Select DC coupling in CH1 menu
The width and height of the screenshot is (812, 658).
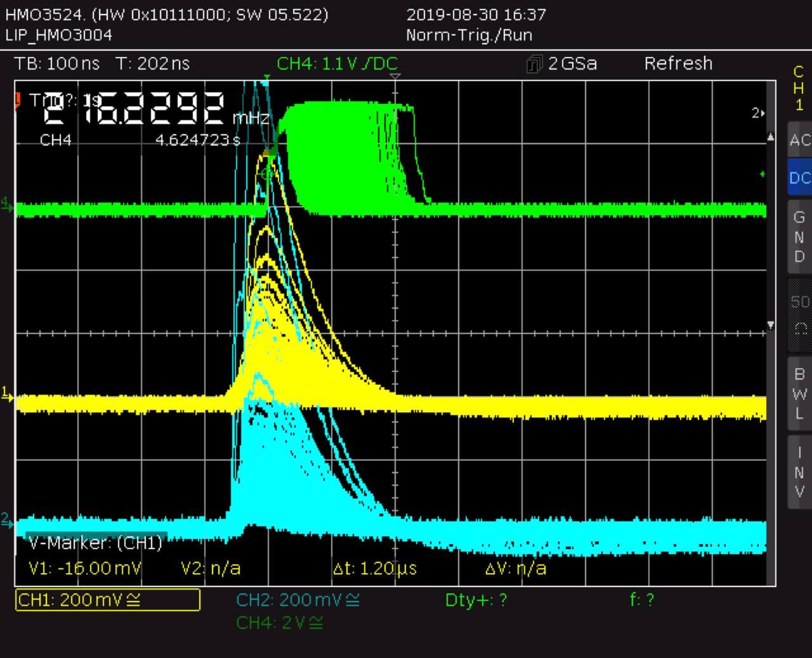tap(799, 178)
